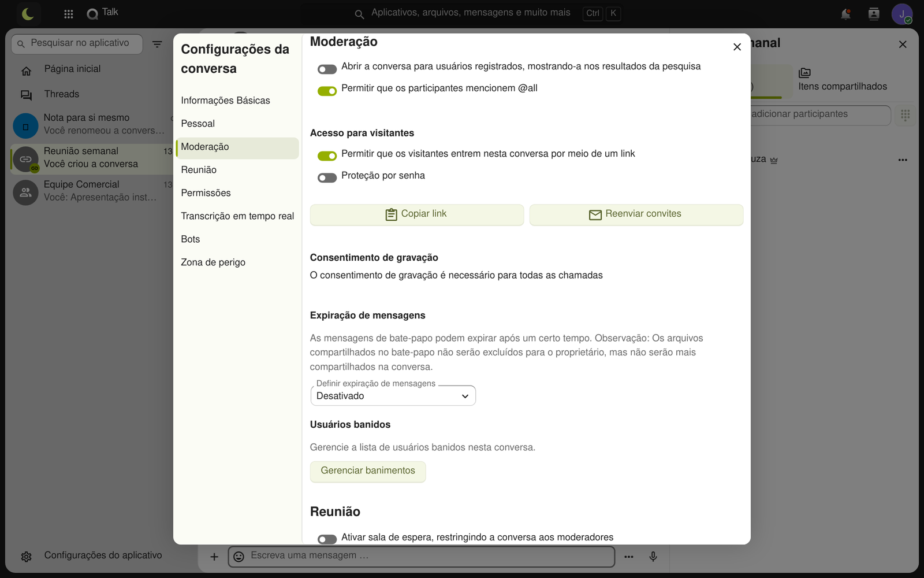Go to the Bots settings section
Screen dimensions: 924x578
click(237, 239)
